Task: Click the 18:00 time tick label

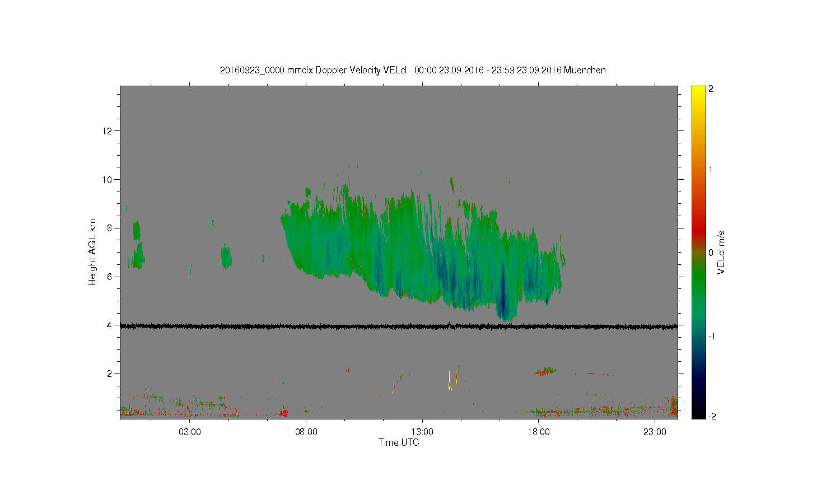Action: coord(538,432)
